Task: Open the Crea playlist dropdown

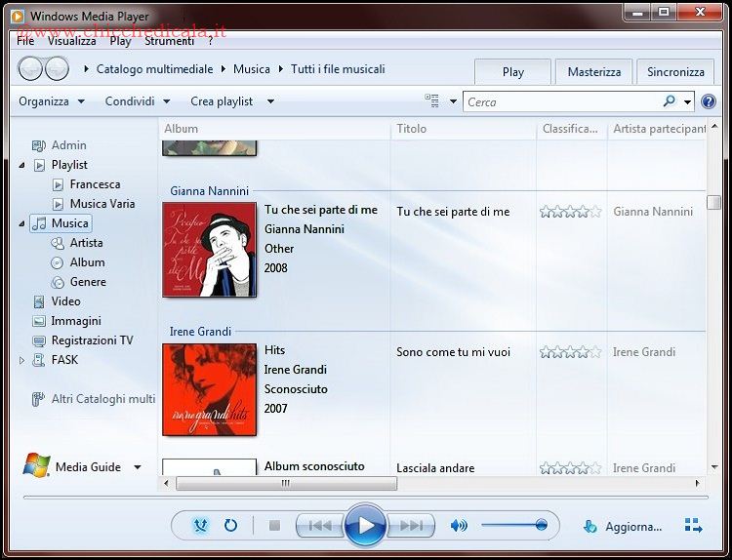Action: click(x=232, y=101)
